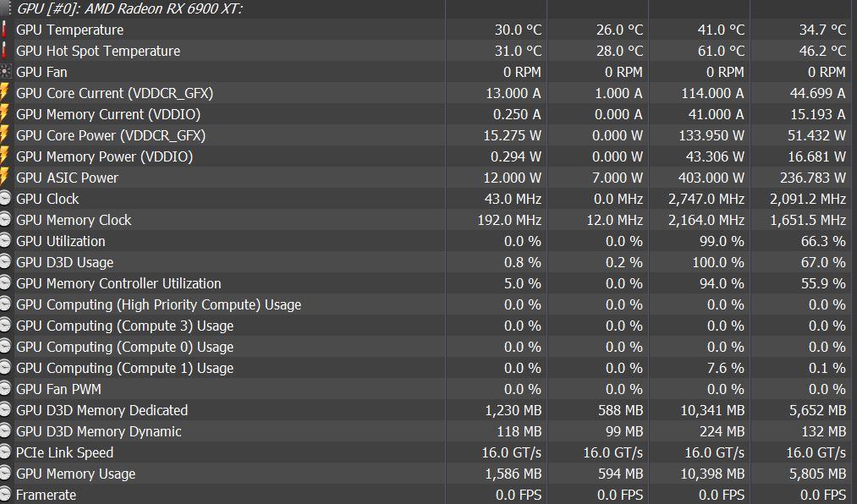Click the fan icon beside GPU Fan
Screen dimensions: 857x504
5,72
